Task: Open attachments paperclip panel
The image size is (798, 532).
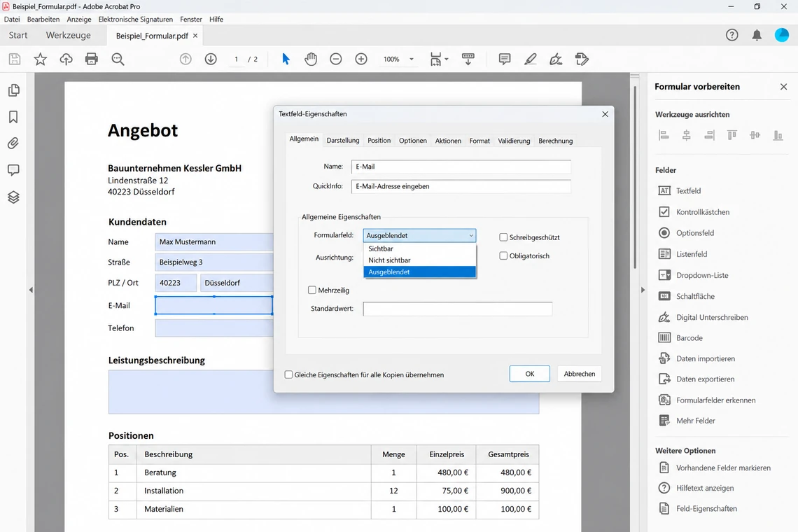Action: click(14, 143)
